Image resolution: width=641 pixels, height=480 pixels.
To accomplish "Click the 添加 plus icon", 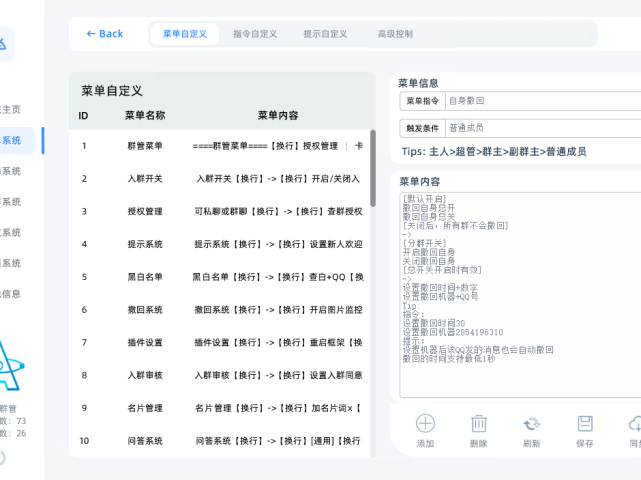I will (425, 424).
